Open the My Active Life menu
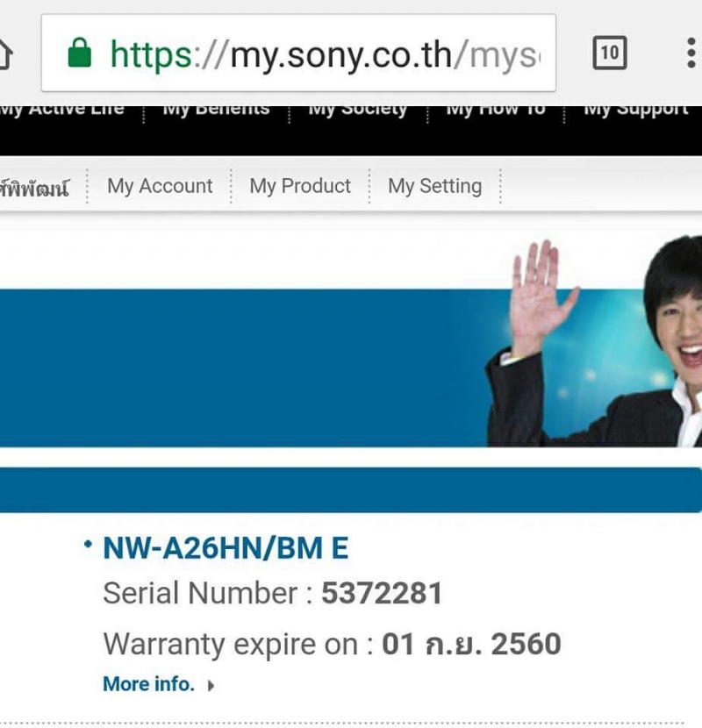Image resolution: width=702 pixels, height=728 pixels. (61, 111)
